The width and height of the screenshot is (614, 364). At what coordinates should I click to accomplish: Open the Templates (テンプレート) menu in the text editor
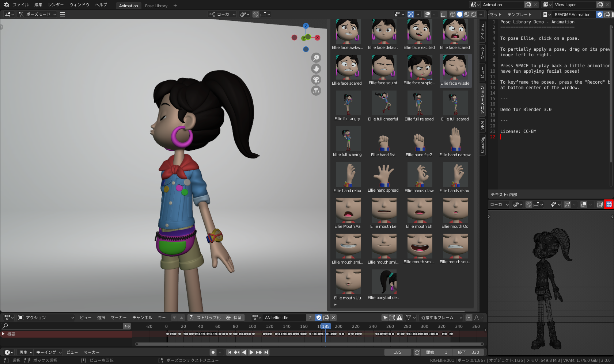click(519, 15)
